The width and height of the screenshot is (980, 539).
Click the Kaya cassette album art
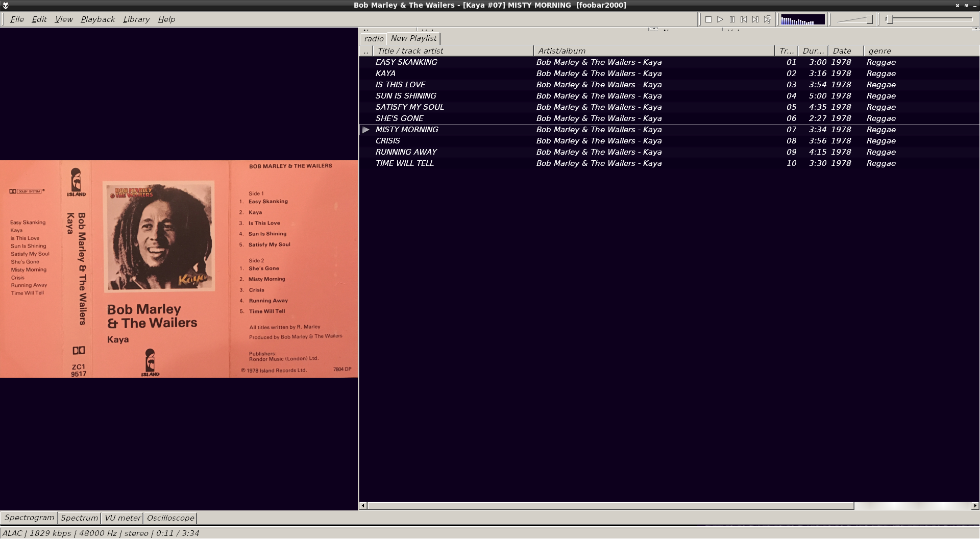click(x=179, y=269)
